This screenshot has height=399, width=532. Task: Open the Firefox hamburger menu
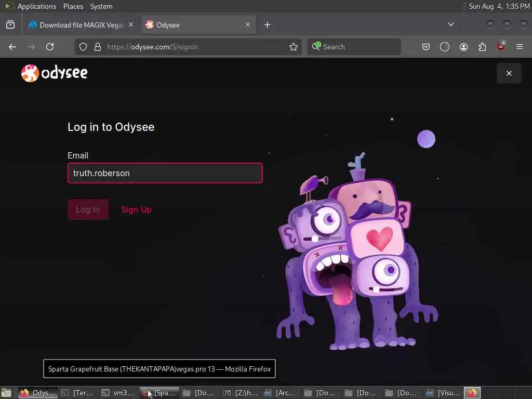pyautogui.click(x=520, y=47)
